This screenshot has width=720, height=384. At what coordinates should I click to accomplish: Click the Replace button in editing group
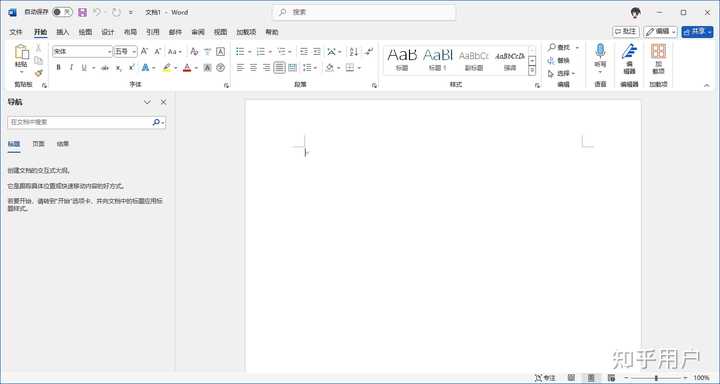pos(558,60)
